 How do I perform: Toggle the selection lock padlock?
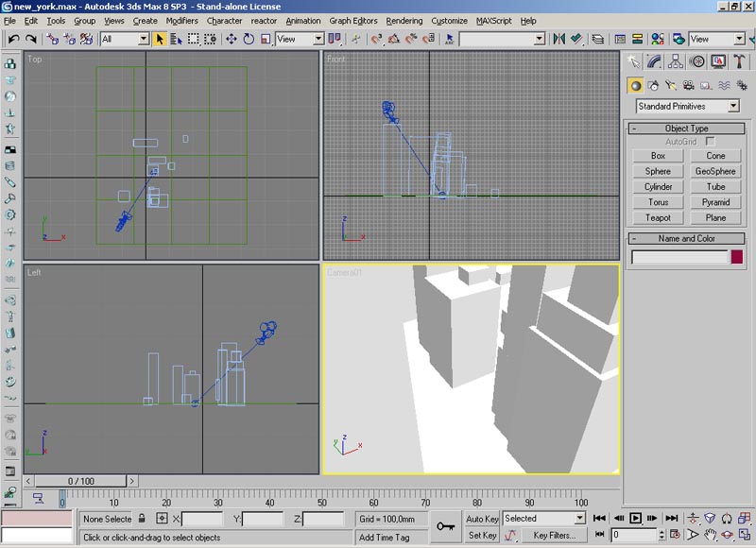coord(142,519)
